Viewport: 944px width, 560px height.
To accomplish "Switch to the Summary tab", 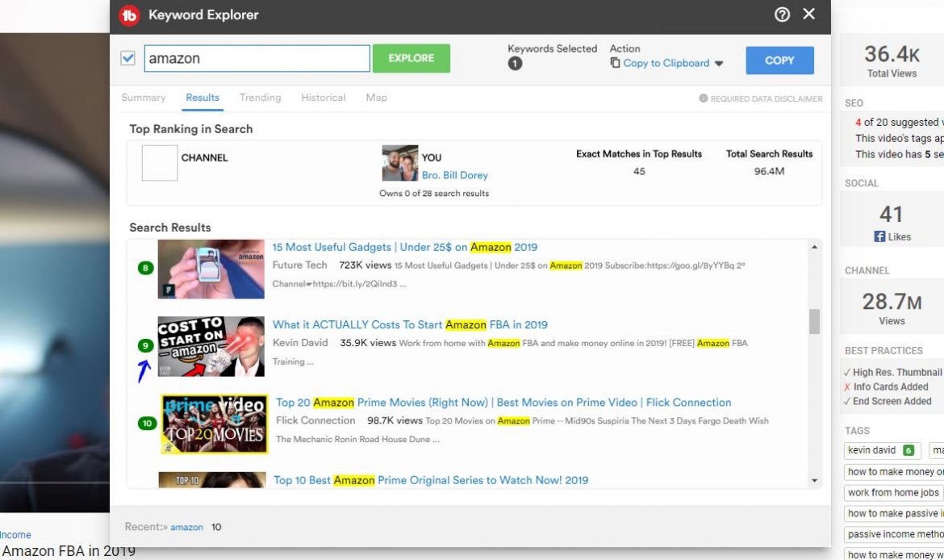I will pyautogui.click(x=144, y=98).
